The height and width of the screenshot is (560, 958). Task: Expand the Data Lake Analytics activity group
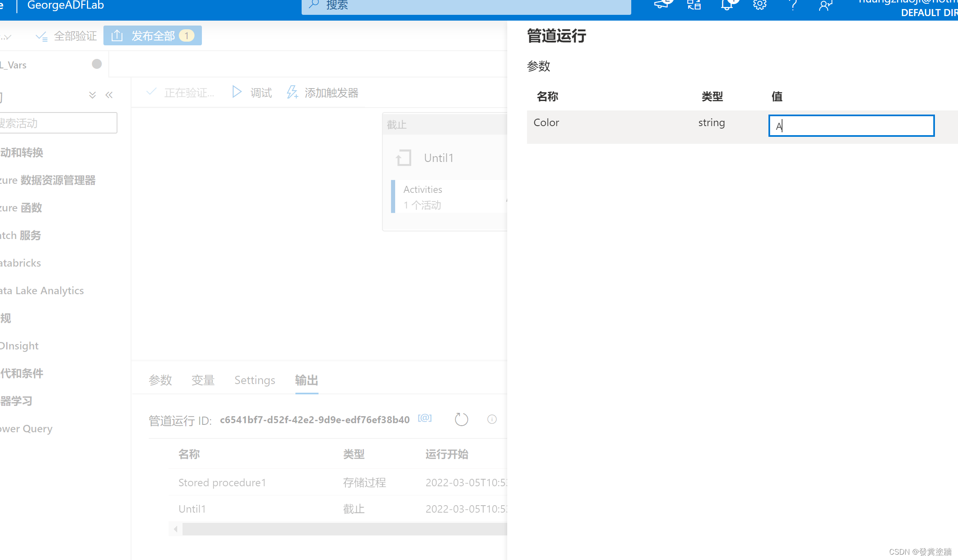(42, 291)
